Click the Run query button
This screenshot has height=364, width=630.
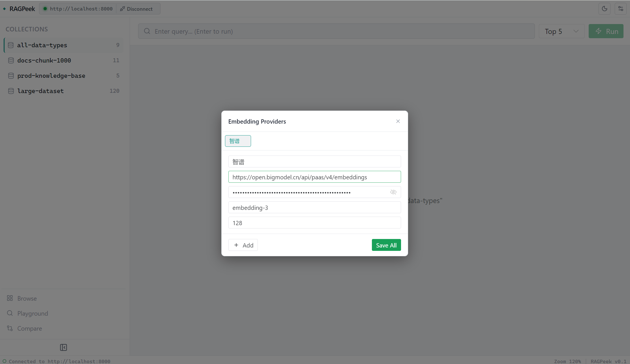[606, 31]
